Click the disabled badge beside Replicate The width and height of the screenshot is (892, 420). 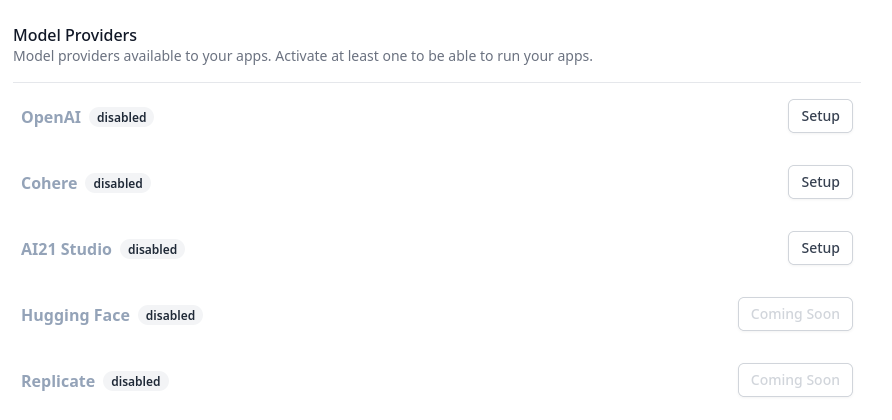click(x=135, y=381)
